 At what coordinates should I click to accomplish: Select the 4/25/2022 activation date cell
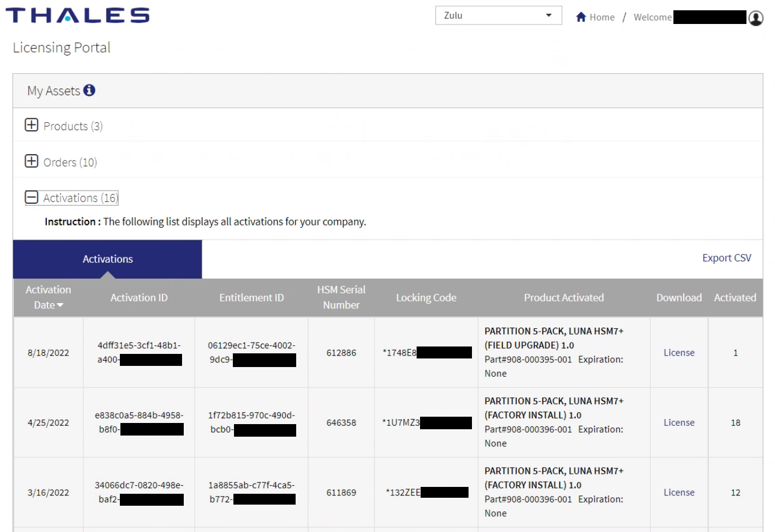pos(49,422)
